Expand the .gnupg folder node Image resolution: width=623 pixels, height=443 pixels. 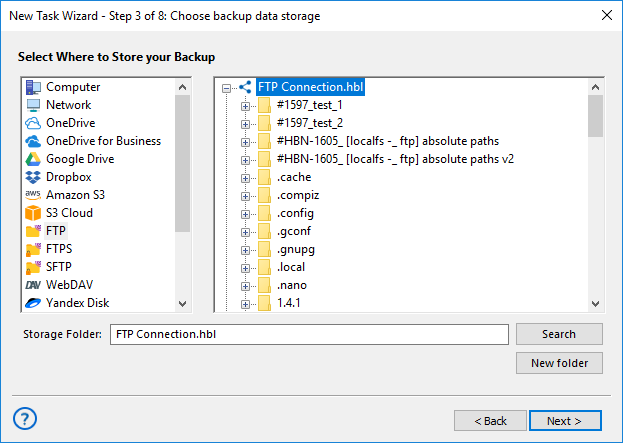[x=246, y=250]
